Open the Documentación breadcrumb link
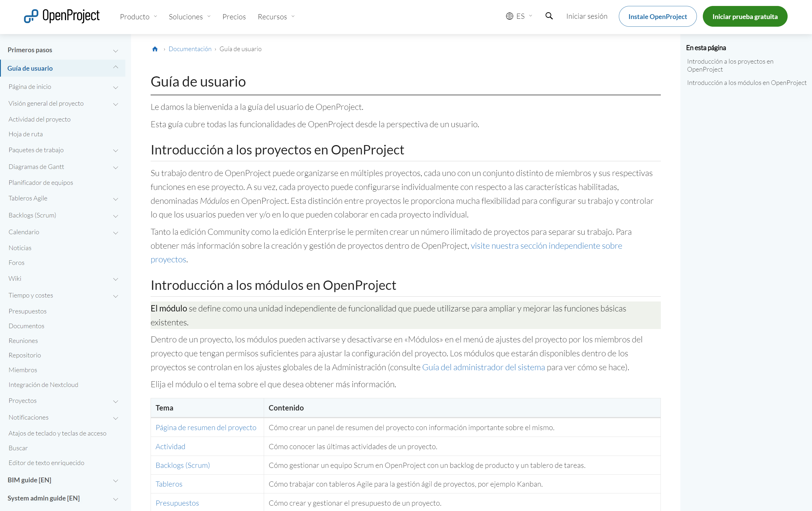 pos(190,49)
